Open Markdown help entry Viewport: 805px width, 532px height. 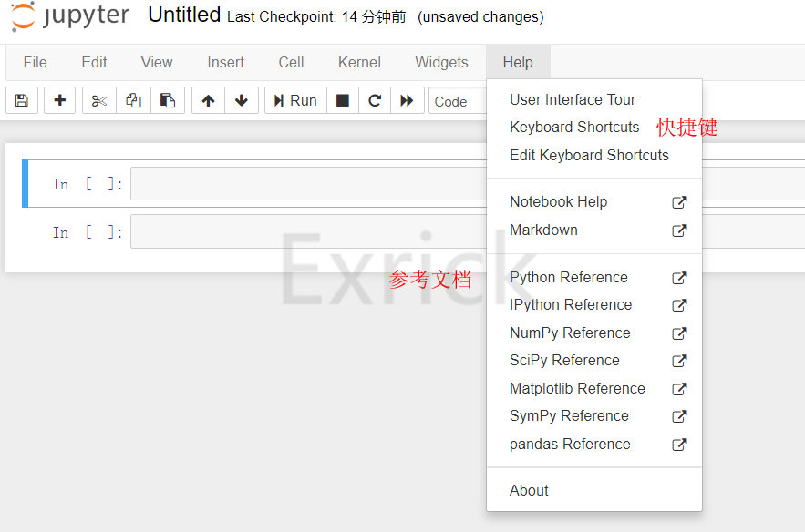pyautogui.click(x=594, y=230)
